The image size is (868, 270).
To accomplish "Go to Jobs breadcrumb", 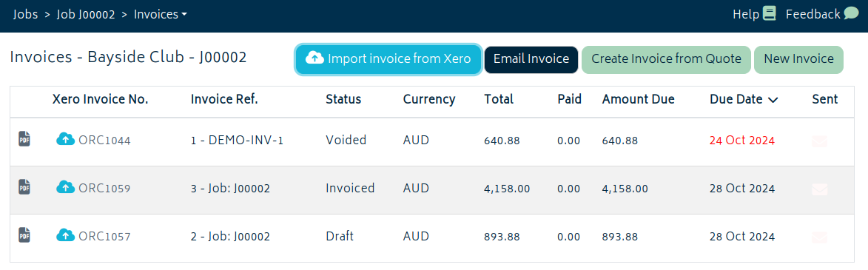I will point(25,14).
